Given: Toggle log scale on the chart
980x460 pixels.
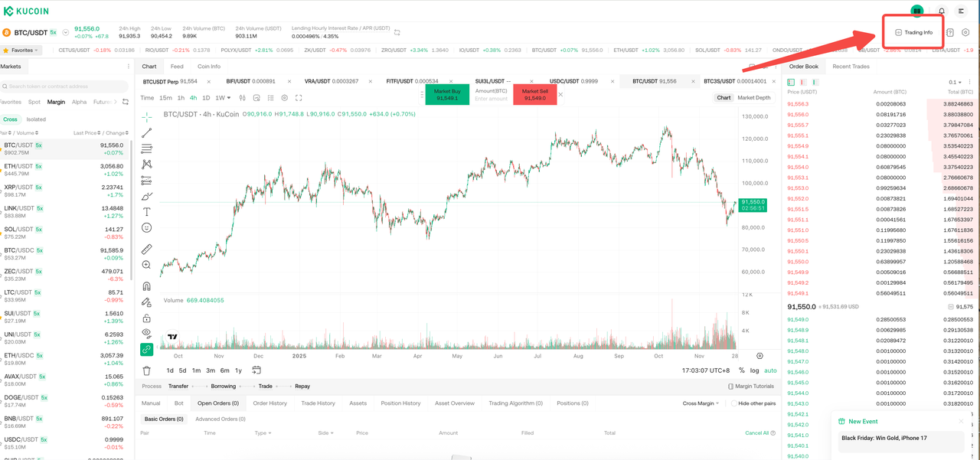Looking at the screenshot, I should (x=754, y=370).
